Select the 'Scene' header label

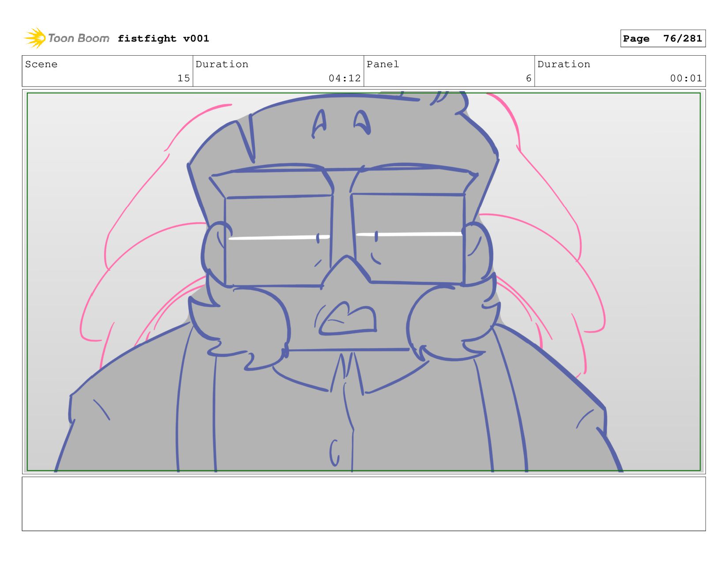41,64
